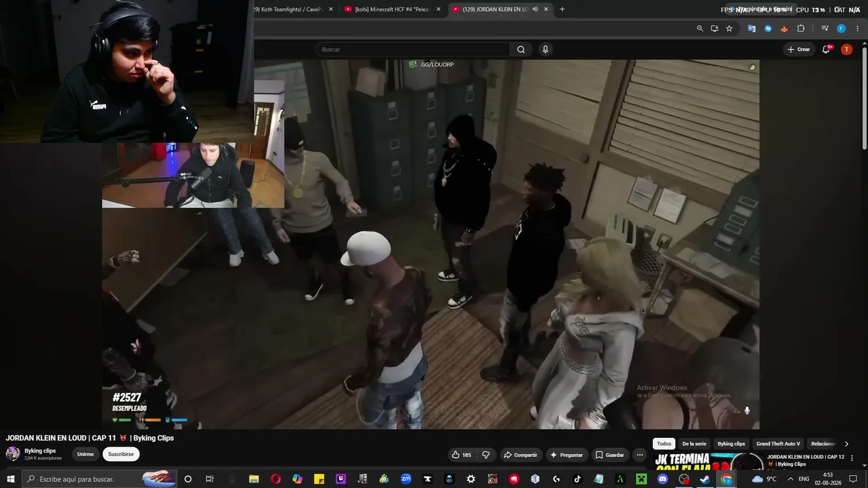This screenshot has height=488, width=868.
Task: Close the Minecraft HCF #4 tab
Action: [438, 9]
